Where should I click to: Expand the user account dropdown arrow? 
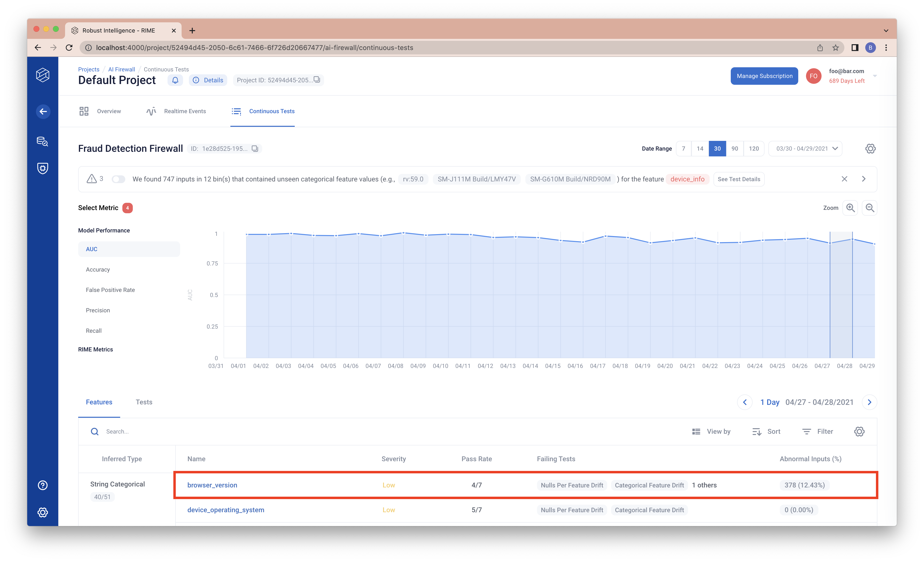pos(875,76)
